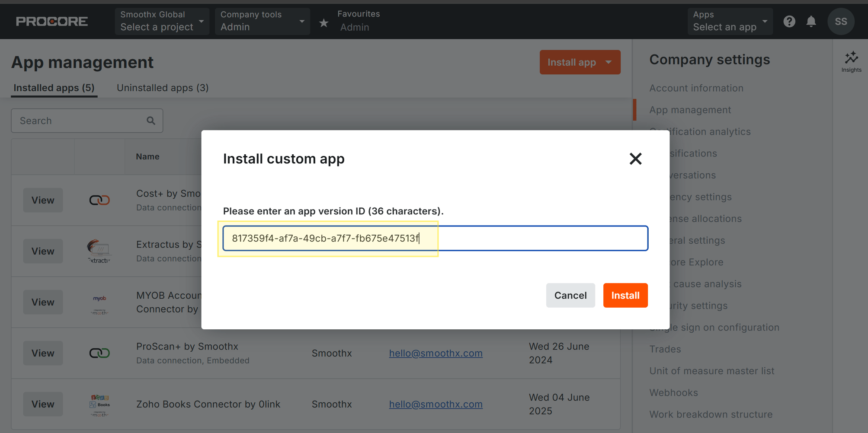View the ProScan+ by Smoothx app

tap(43, 353)
